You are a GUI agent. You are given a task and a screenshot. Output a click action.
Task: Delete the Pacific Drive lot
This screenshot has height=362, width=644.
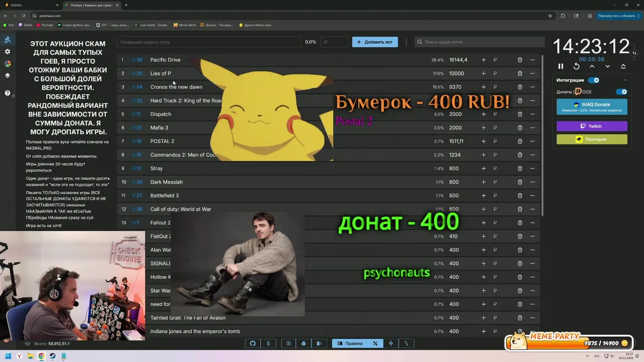tap(520, 60)
